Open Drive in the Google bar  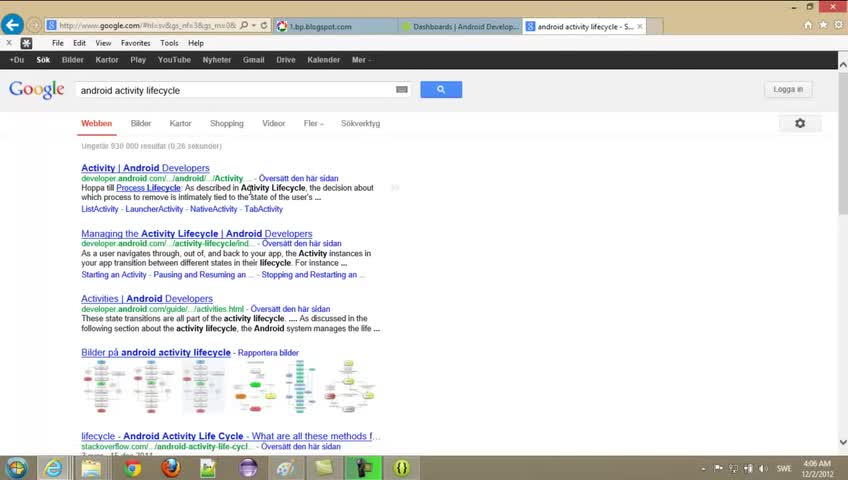[286, 60]
